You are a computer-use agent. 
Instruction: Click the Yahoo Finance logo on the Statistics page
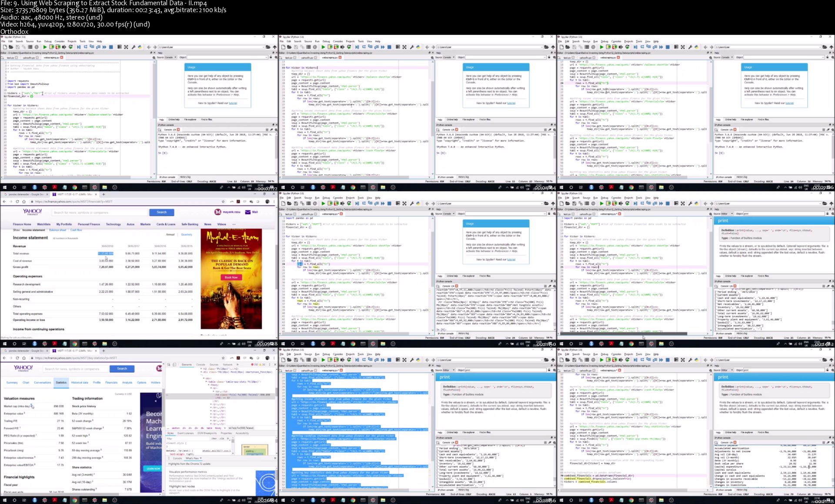tap(23, 368)
